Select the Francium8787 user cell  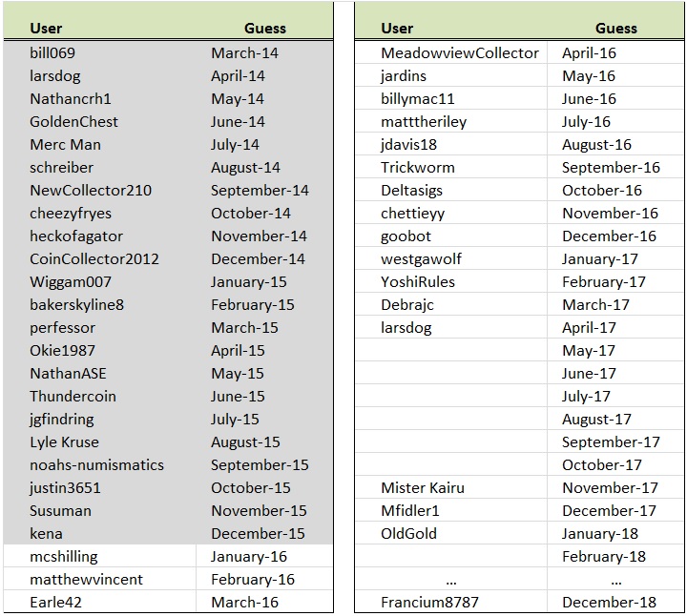(450, 602)
